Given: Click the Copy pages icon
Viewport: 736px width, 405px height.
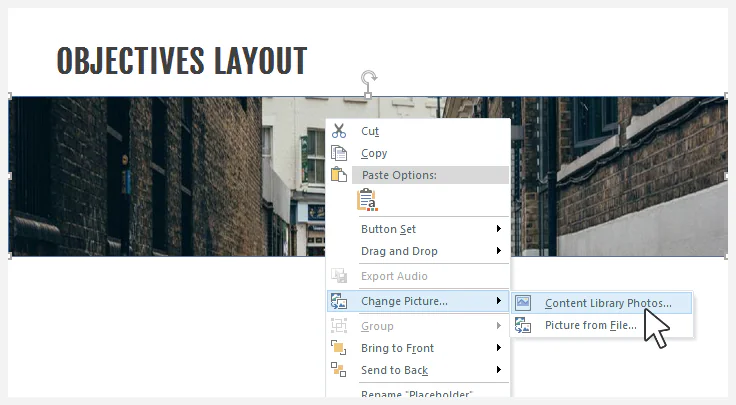Looking at the screenshot, I should [338, 153].
